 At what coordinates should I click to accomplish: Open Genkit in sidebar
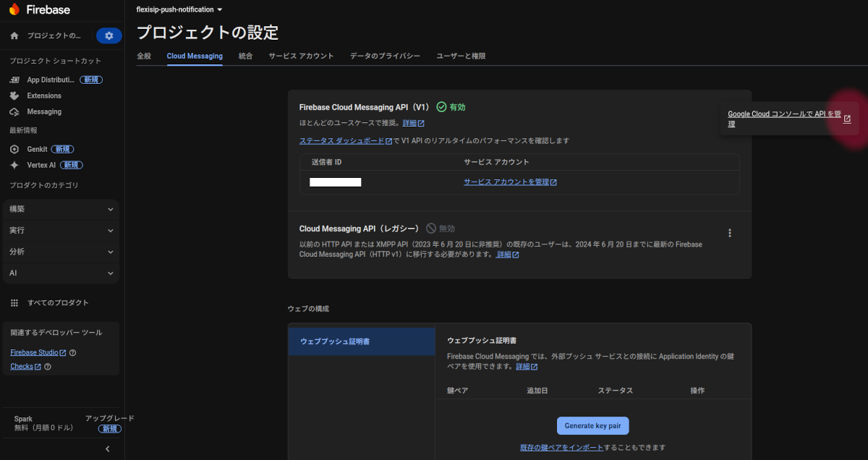[x=37, y=149]
